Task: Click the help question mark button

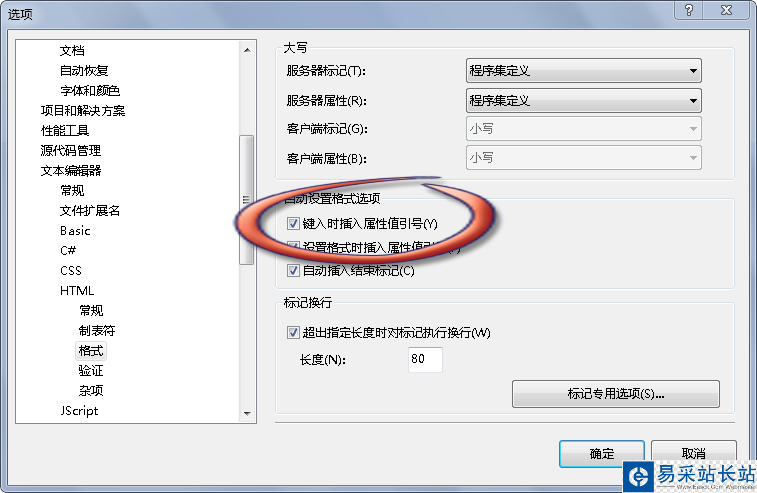Action: (x=689, y=10)
